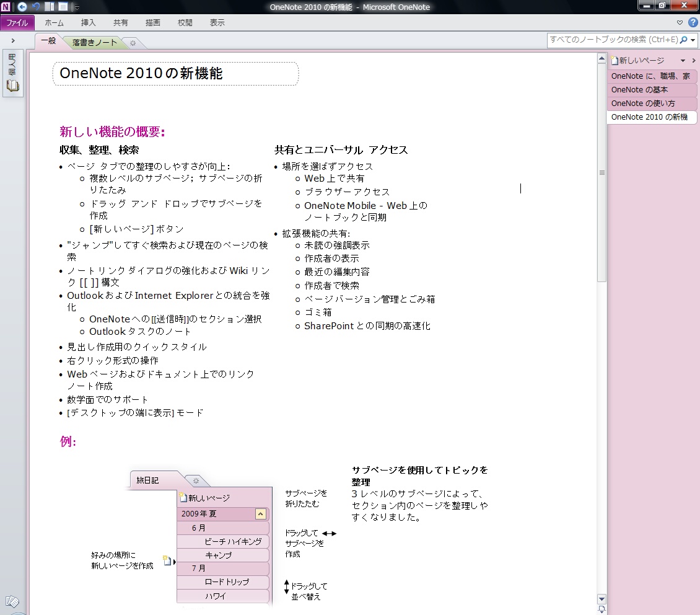Screen dimensions: 700x615
Task: Click bullet "[デスクトップの端に表示] モード"
Action: coord(135,413)
